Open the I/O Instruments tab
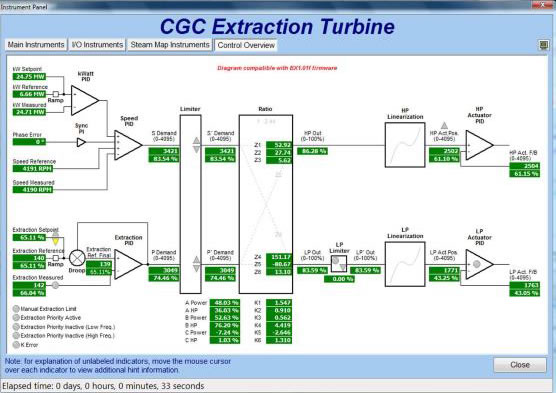Image resolution: width=556 pixels, height=393 pixels. [97, 45]
